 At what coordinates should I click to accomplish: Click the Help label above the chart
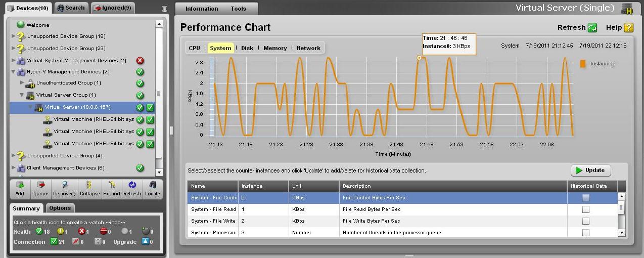614,28
